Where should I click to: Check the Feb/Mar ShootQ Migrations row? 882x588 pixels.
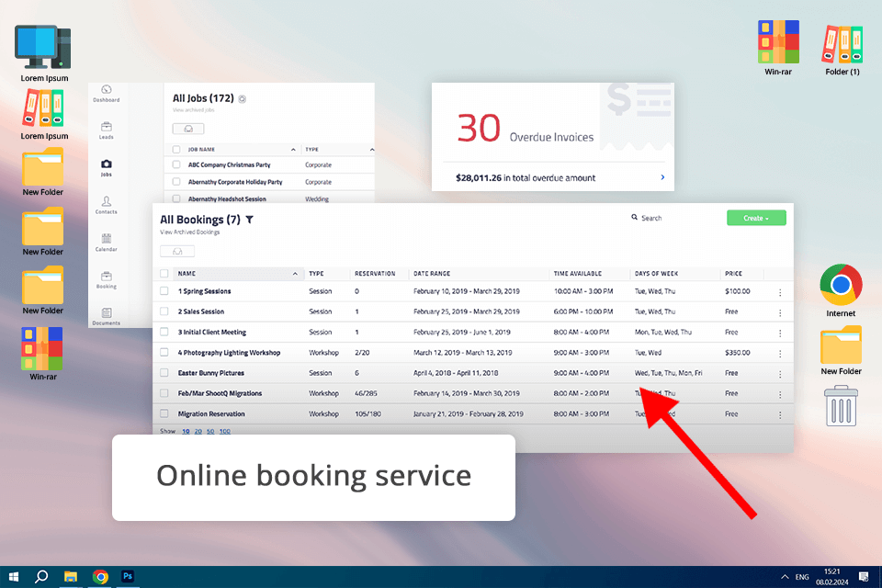[164, 393]
